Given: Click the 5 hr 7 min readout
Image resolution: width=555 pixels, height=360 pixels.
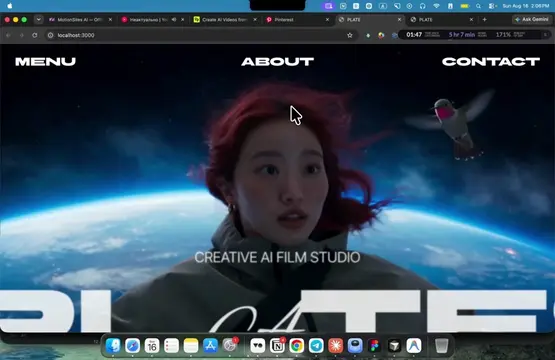Looking at the screenshot, I should pos(462,35).
